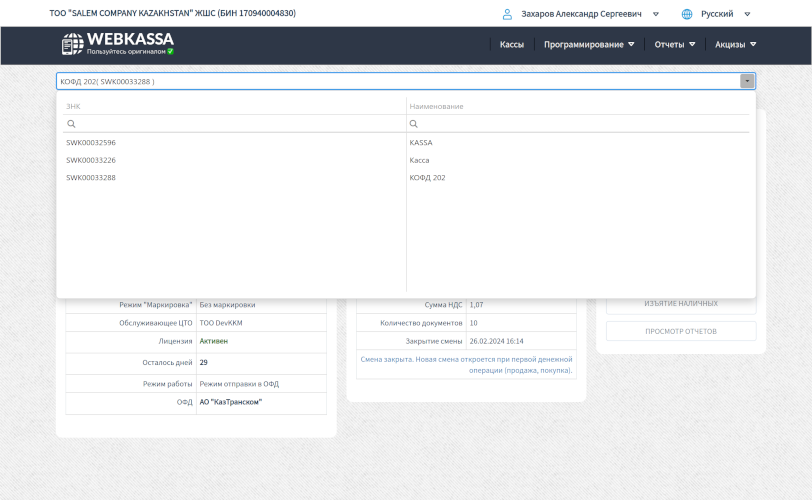Click the АО "КазТранском" value
The height and width of the screenshot is (500, 812).
[230, 402]
